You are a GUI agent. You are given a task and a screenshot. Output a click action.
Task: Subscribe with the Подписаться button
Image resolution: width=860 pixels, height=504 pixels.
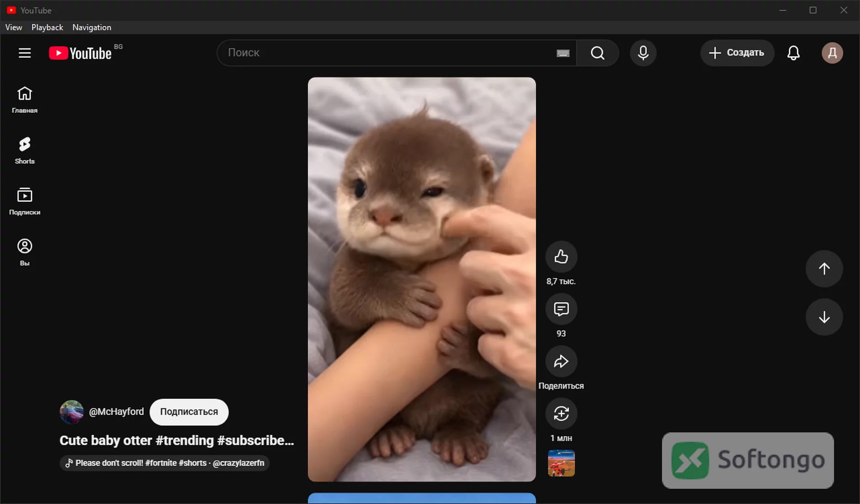[189, 412]
